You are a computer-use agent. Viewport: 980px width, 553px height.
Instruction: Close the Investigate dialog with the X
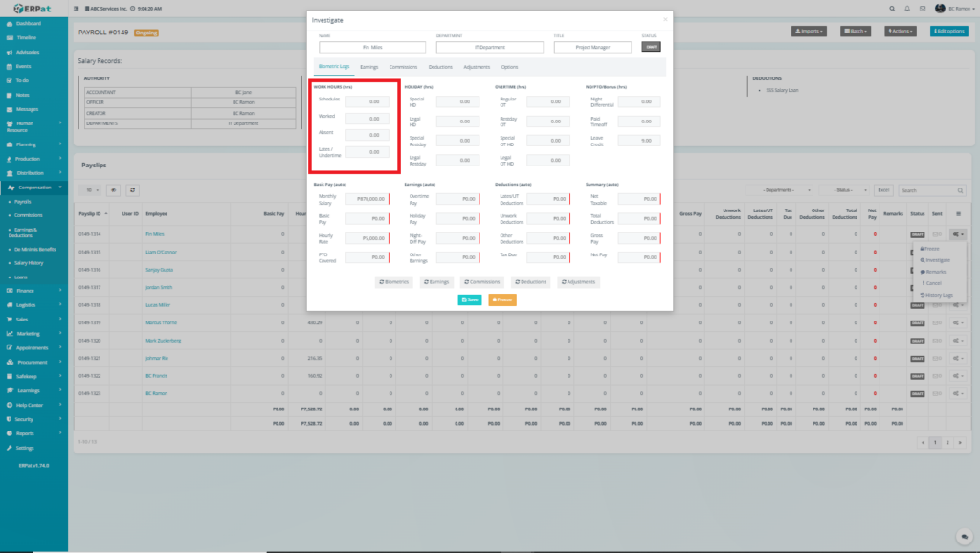pos(665,19)
